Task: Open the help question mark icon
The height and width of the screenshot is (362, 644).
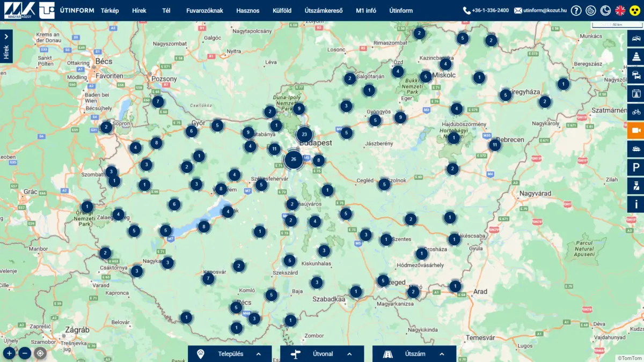Action: [576, 10]
